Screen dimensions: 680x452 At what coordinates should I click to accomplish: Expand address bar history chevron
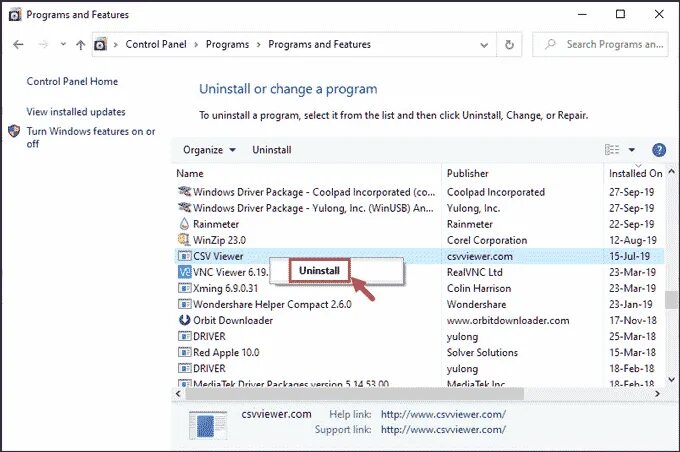point(484,45)
